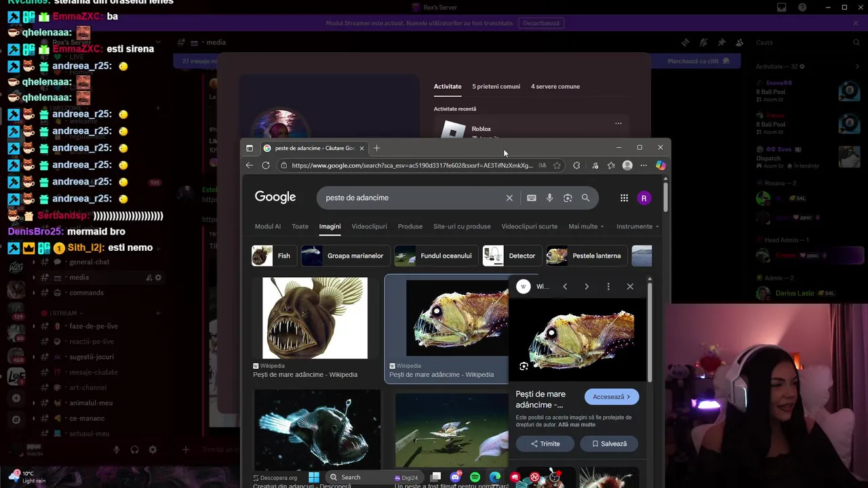Open Roblox activity more options in Discord

click(x=618, y=123)
